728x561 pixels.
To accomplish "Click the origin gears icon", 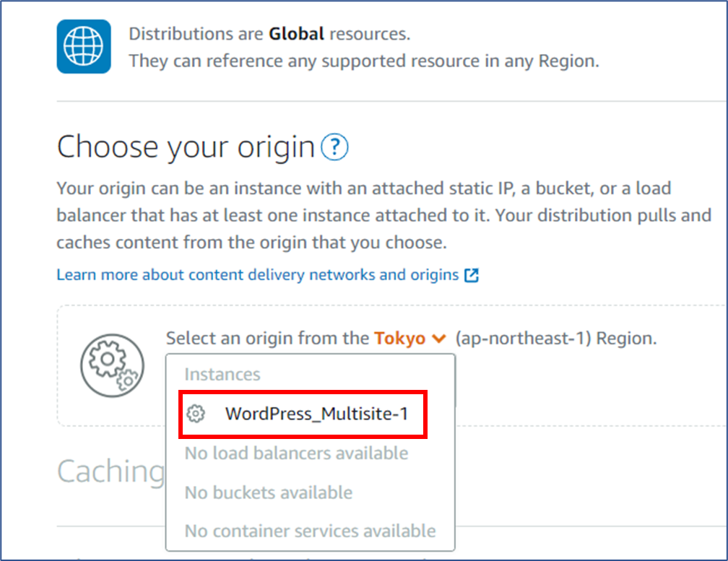I will click(112, 365).
